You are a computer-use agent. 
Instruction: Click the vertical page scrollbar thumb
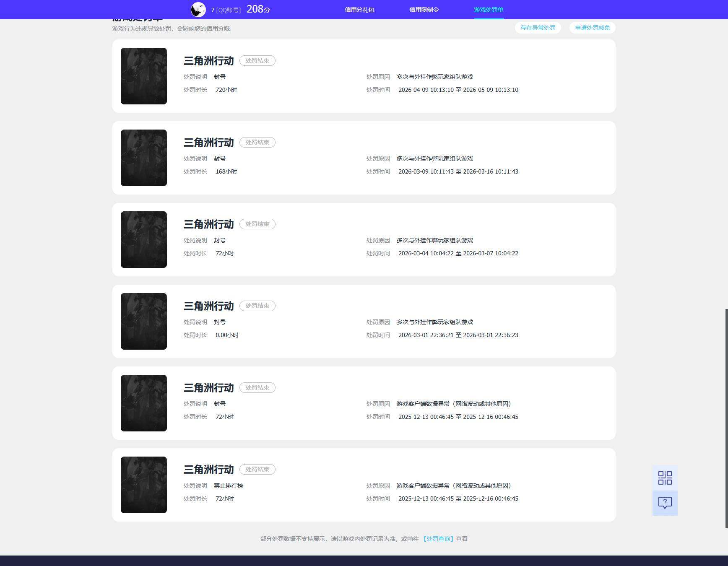pyautogui.click(x=726, y=418)
